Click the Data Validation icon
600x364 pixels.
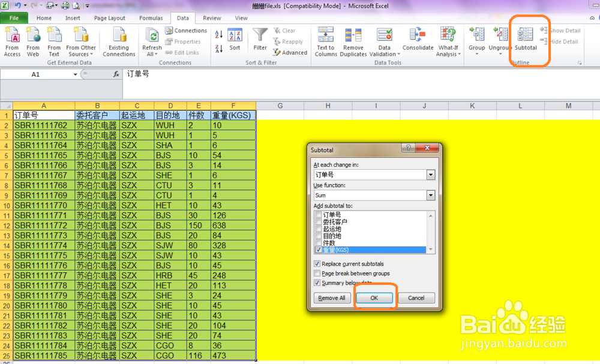click(385, 35)
